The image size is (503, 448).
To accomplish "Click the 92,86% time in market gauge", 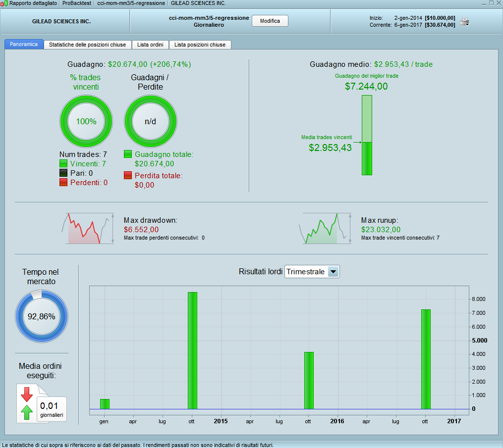I will 42,316.
